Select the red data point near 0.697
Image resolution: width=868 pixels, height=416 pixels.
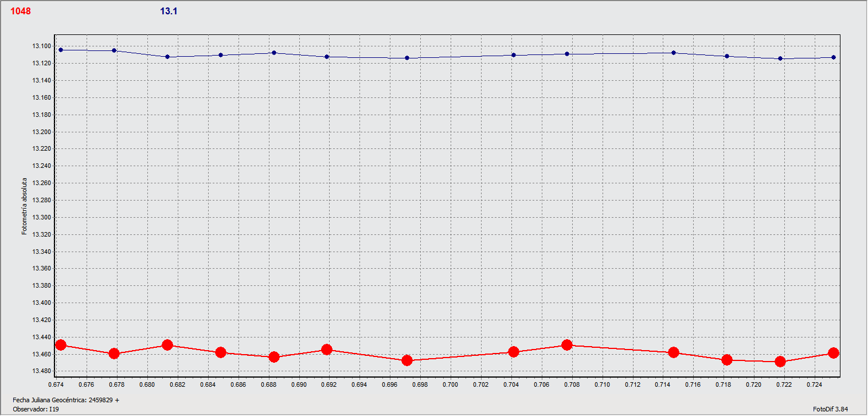[407, 360]
